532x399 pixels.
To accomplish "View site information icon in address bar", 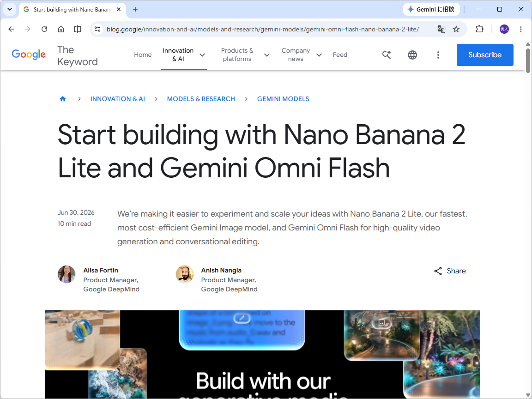I will click(98, 29).
